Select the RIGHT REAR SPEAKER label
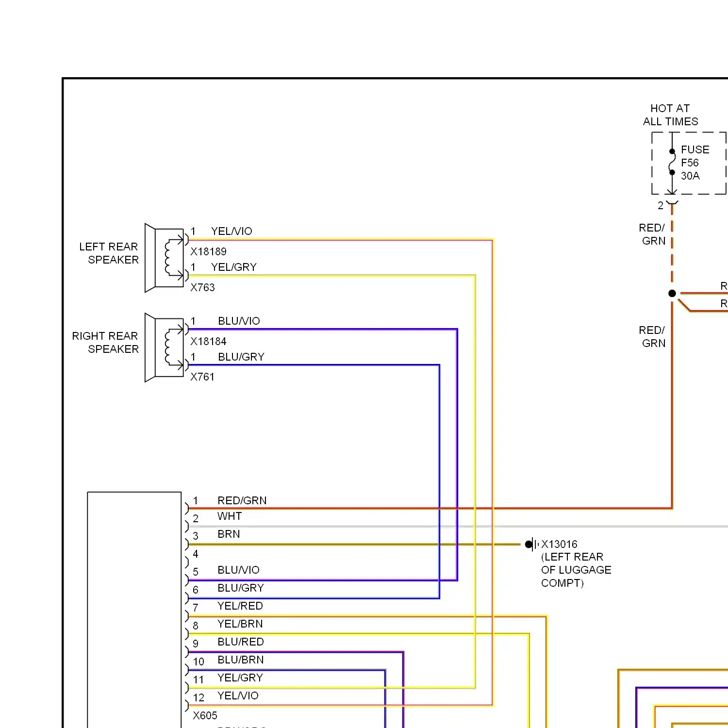Screen dimensions: 728x728 click(105, 342)
